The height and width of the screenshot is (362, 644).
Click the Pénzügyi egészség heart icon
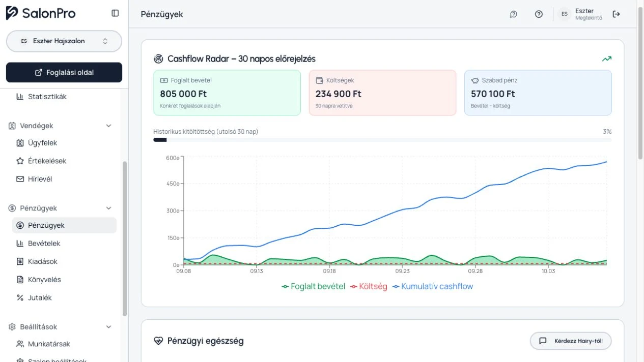[x=158, y=341]
